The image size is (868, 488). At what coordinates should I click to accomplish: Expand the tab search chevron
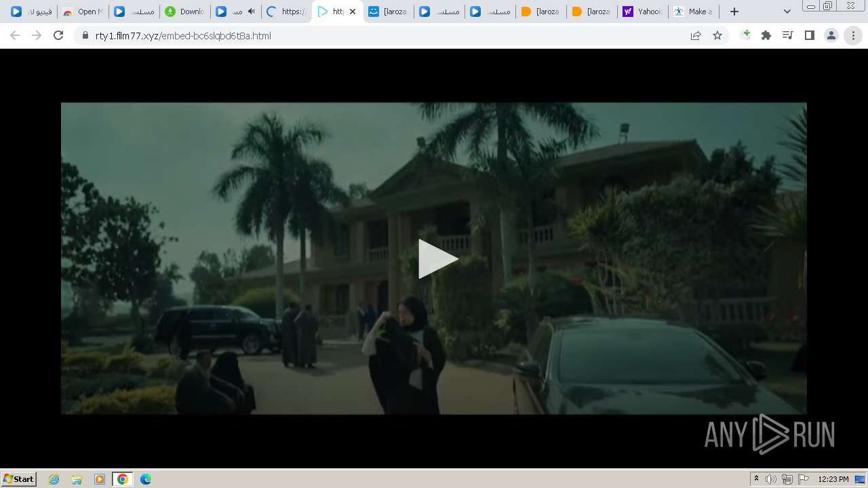point(787,12)
